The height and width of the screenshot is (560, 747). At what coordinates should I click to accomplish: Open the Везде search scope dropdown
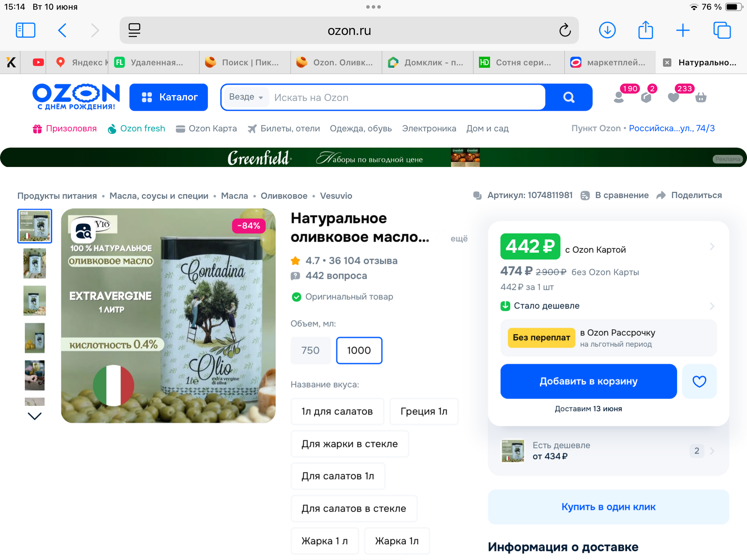click(x=246, y=97)
